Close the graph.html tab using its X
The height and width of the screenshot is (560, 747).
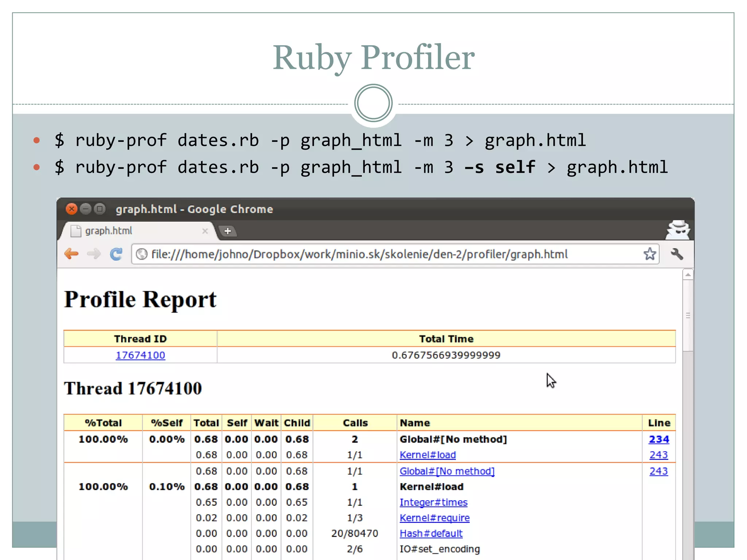[x=205, y=231]
